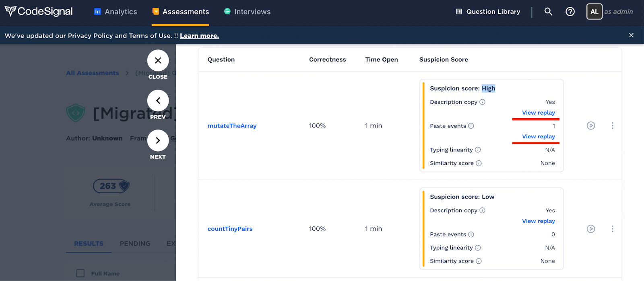Open the Question Library
Screen dimensions: 644x281
tap(488, 12)
